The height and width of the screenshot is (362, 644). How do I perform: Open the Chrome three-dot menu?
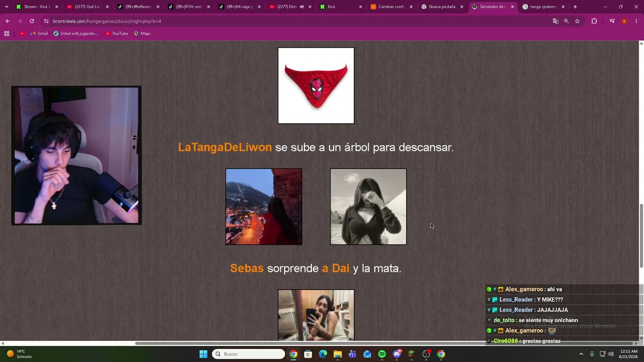[636, 21]
